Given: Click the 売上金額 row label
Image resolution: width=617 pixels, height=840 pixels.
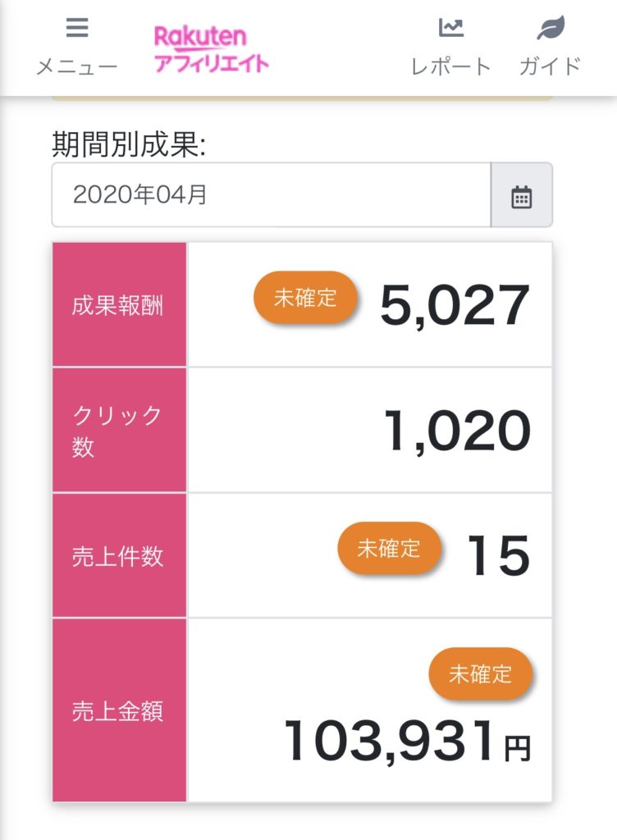Looking at the screenshot, I should click(x=118, y=711).
